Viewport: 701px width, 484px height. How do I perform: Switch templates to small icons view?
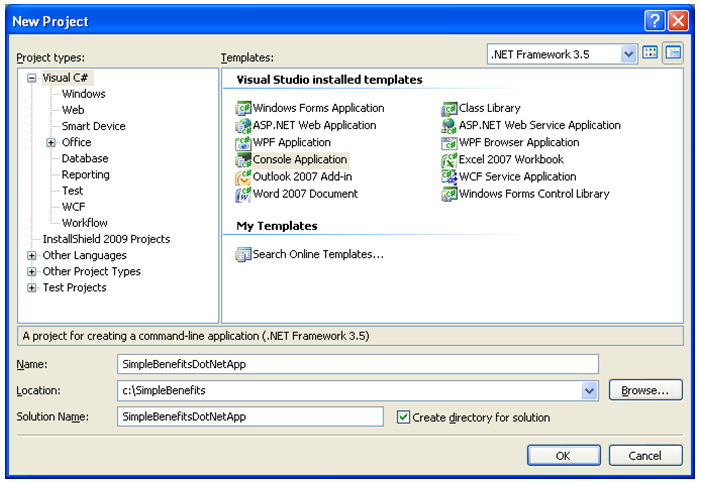coord(673,54)
